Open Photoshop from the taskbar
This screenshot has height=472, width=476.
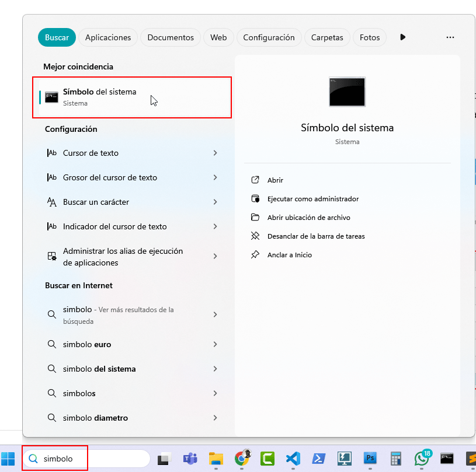[370, 458]
